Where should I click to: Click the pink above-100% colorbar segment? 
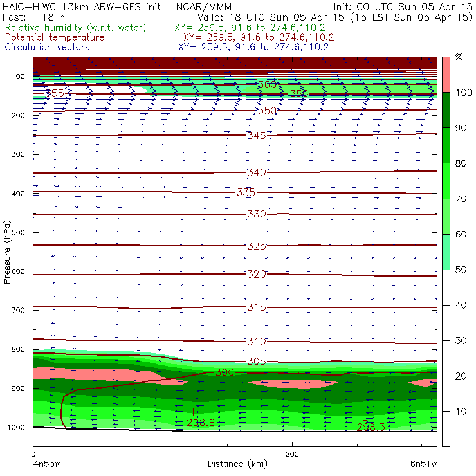446,75
